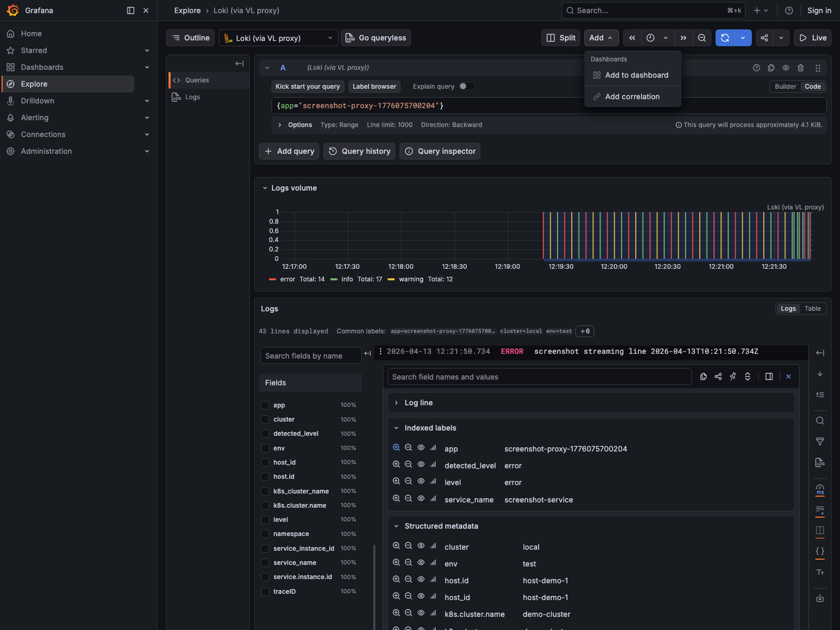Click the Add query button
840x630 pixels.
[x=289, y=151]
